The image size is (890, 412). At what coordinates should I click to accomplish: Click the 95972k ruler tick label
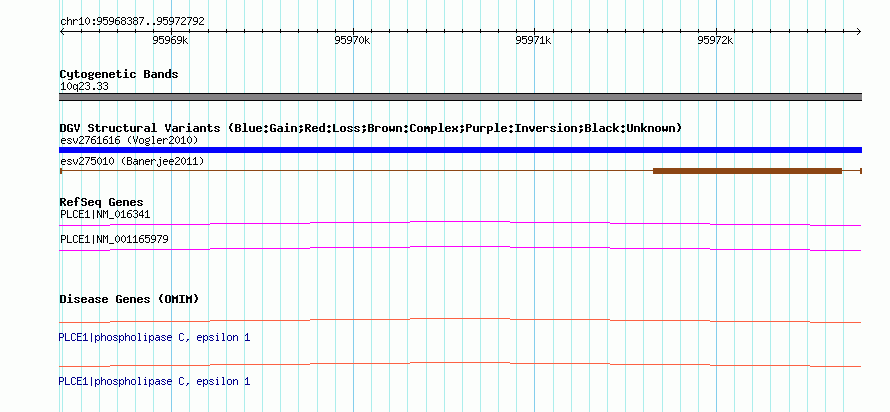[715, 40]
